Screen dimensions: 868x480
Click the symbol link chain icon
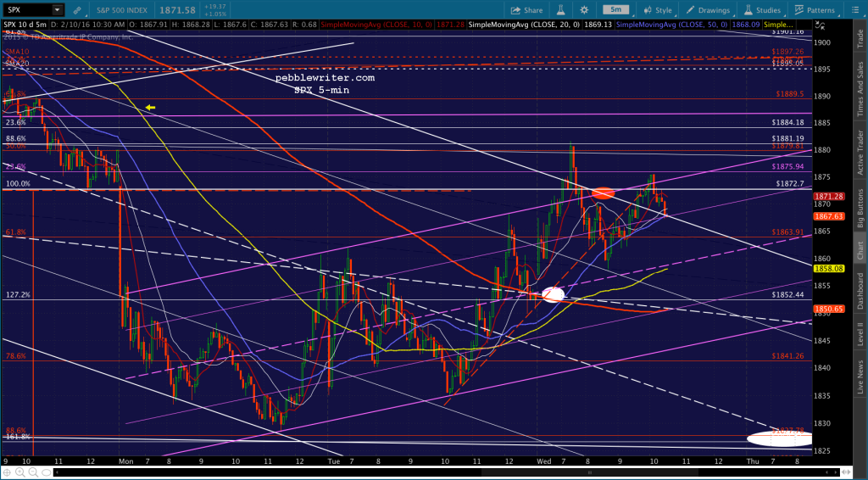(77, 10)
